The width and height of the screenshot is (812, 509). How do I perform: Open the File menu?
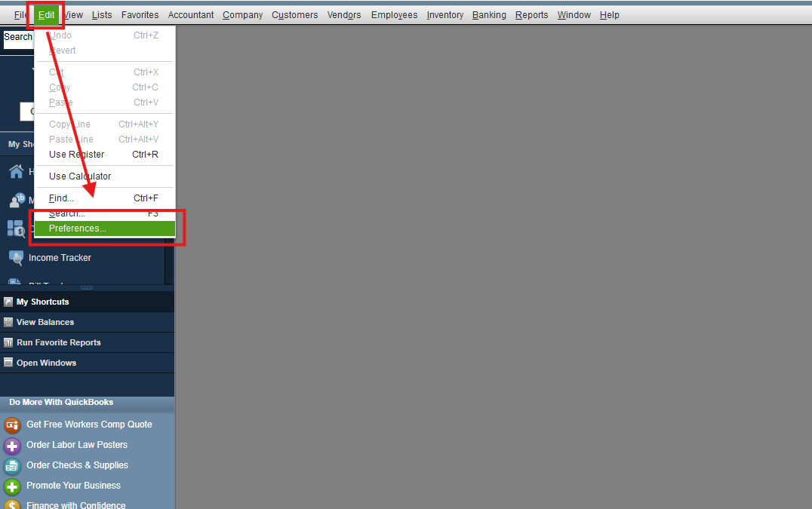click(x=20, y=15)
